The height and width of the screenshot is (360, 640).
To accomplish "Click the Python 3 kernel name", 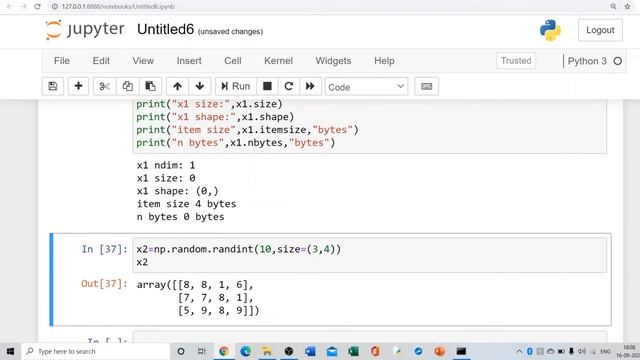I will [x=587, y=61].
